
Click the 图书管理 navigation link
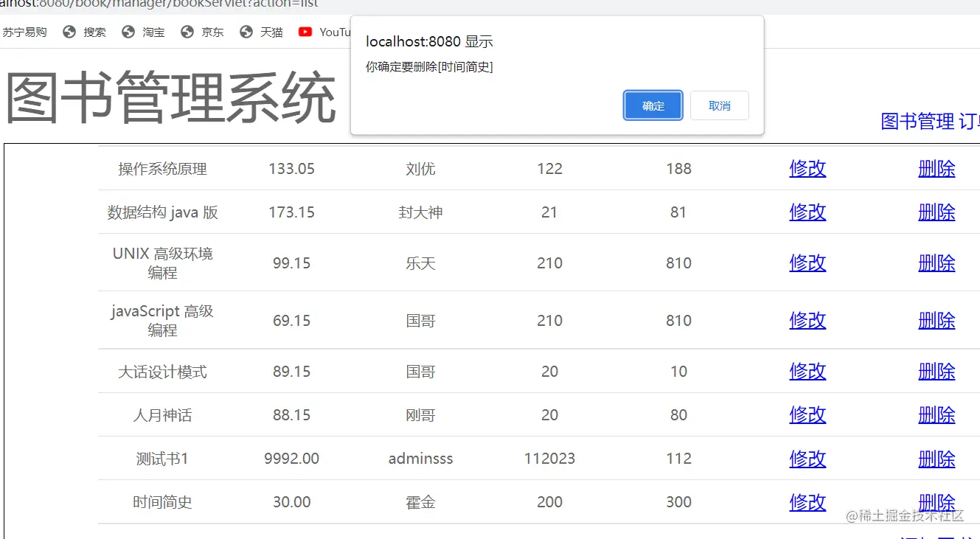(917, 121)
